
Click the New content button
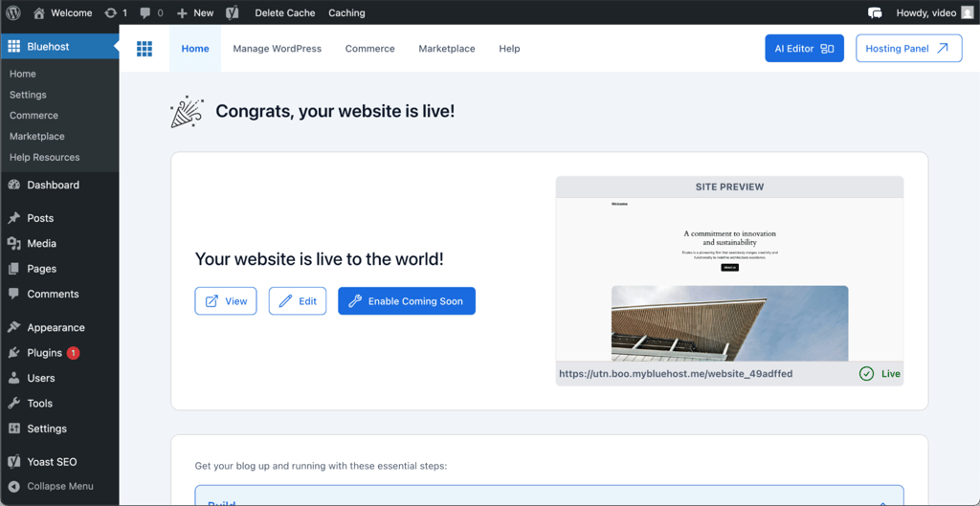click(195, 12)
